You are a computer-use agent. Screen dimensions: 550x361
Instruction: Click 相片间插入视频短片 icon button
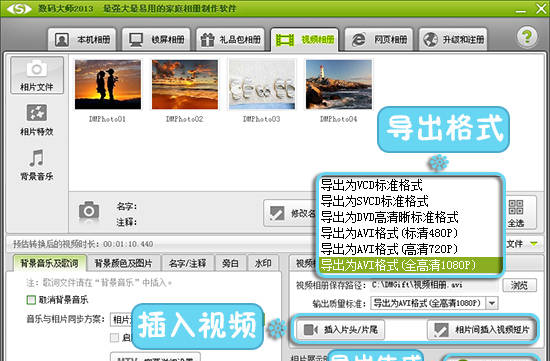[x=441, y=330]
